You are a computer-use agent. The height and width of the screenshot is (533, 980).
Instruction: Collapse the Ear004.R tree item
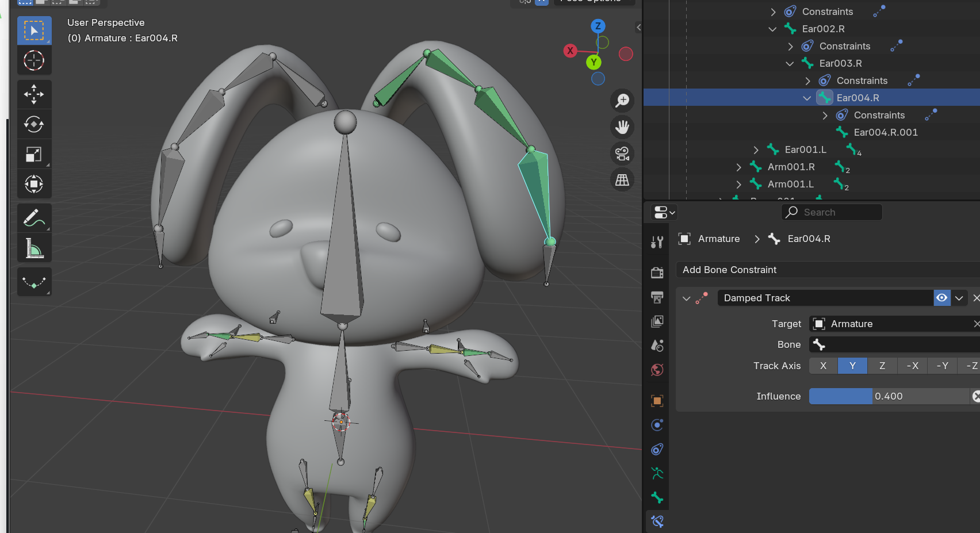click(807, 98)
